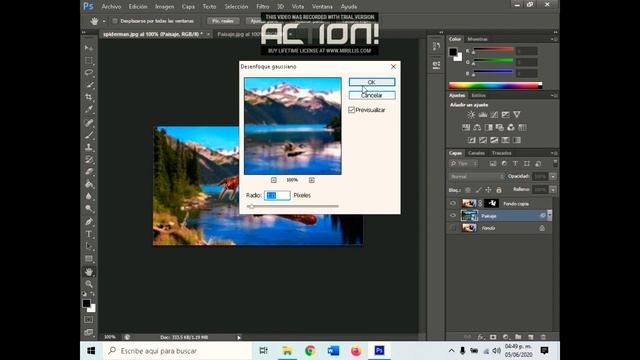
Task: Click the red R color slider
Action: point(493,50)
